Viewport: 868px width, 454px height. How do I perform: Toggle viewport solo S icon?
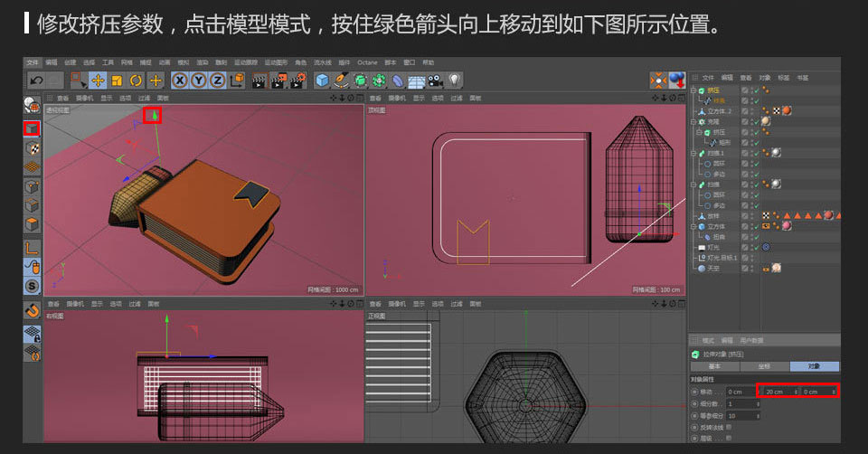[33, 286]
